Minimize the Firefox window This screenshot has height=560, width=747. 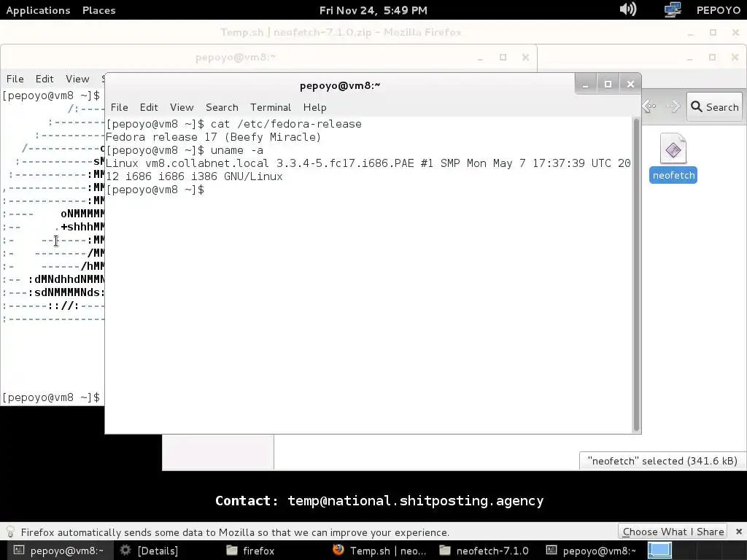click(x=690, y=33)
